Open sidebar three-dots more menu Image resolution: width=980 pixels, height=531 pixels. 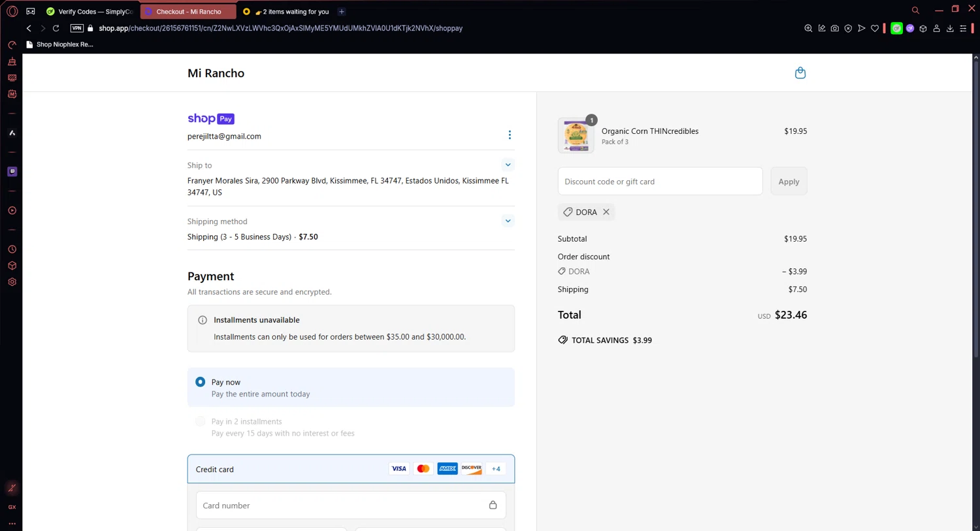12,523
